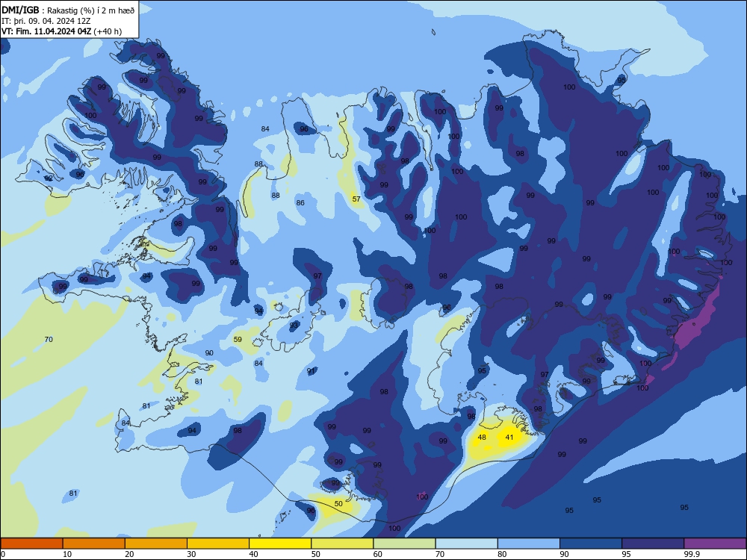
Task: Click the bright yellow 40–50 legend swatch
Action: coord(280,544)
